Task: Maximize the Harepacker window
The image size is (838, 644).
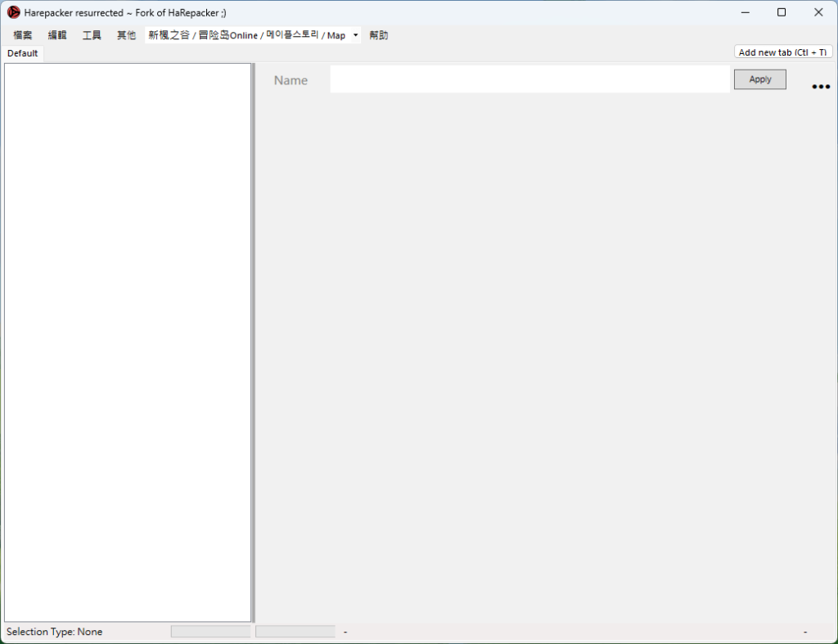Action: click(x=782, y=12)
